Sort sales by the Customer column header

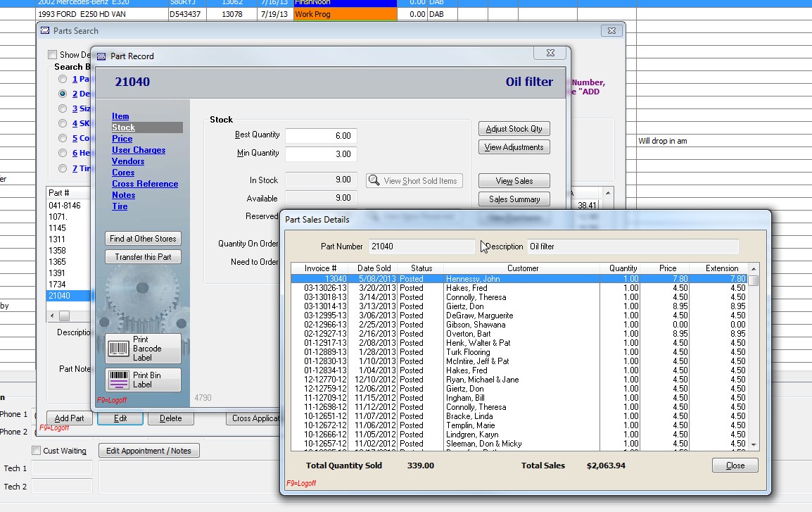[523, 268]
